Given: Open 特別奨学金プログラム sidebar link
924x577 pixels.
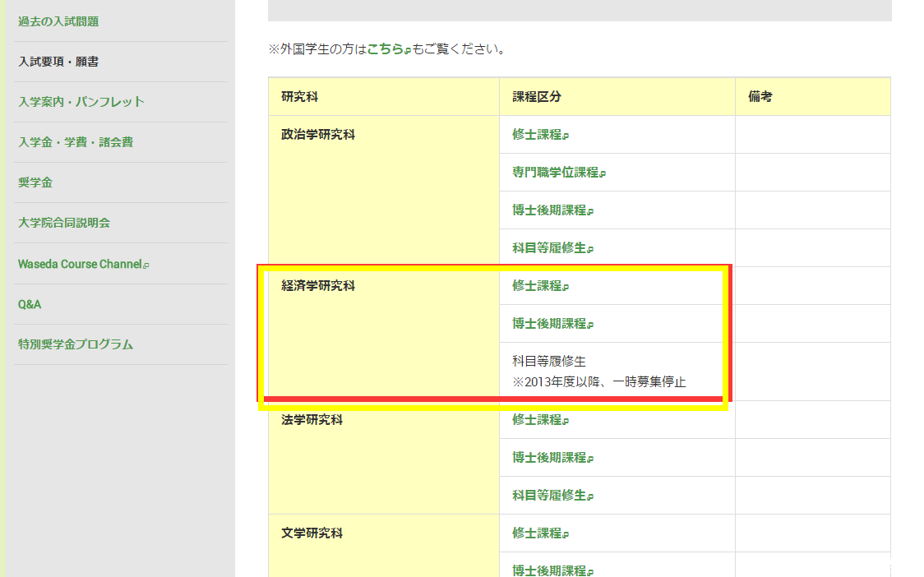Looking at the screenshot, I should click(75, 344).
